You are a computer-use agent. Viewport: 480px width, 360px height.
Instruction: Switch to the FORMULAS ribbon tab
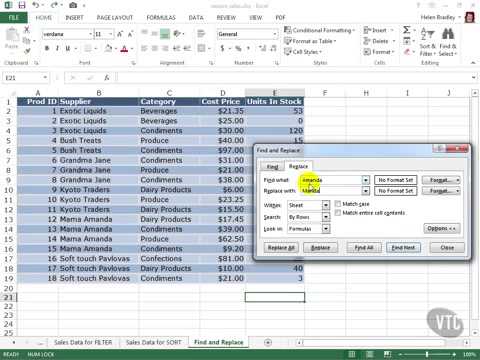(161, 17)
